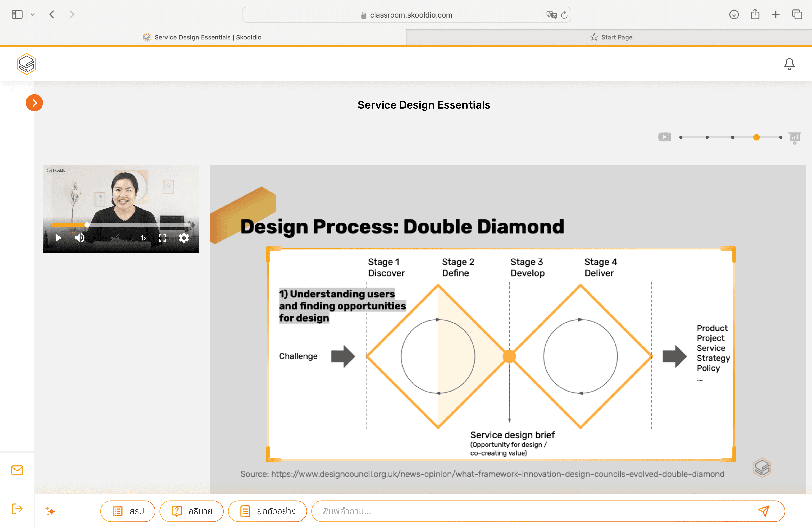812x528 pixels.
Task: Click the video progress bar
Action: click(137, 225)
